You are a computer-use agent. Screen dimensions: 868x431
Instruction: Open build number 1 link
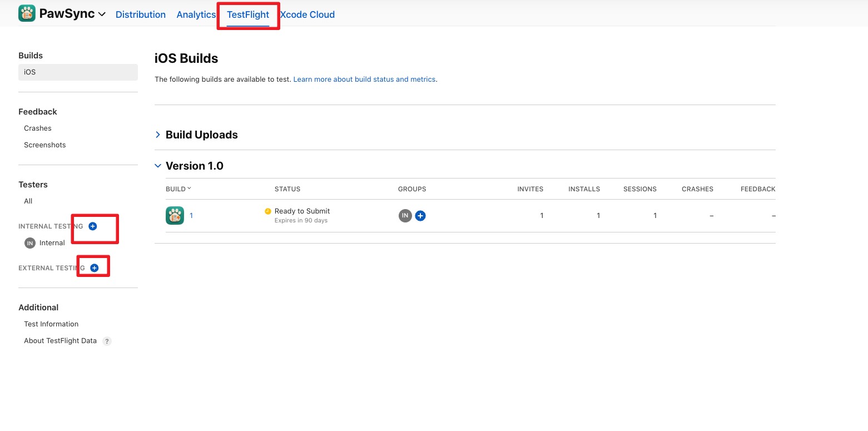point(191,216)
